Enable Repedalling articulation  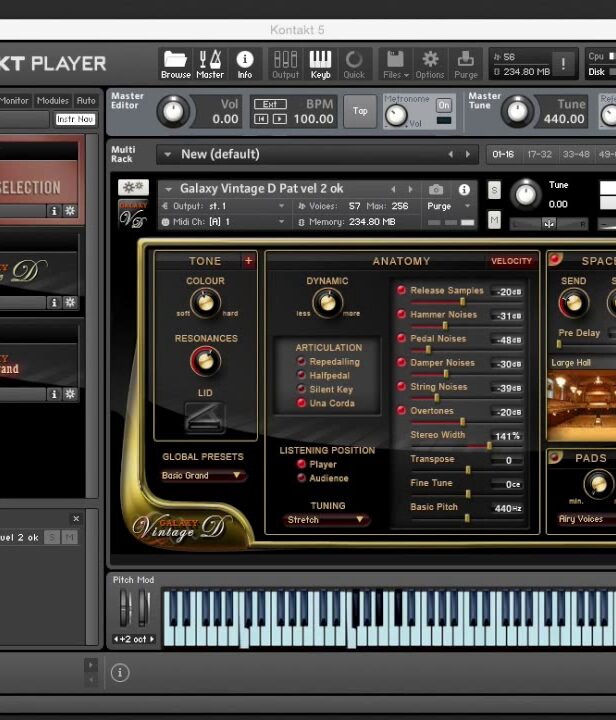302,361
